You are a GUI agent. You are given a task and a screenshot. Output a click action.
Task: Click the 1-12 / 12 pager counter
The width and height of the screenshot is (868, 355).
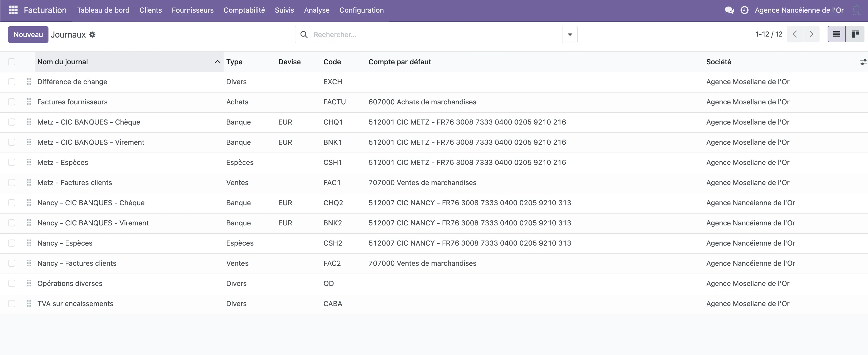coord(769,34)
